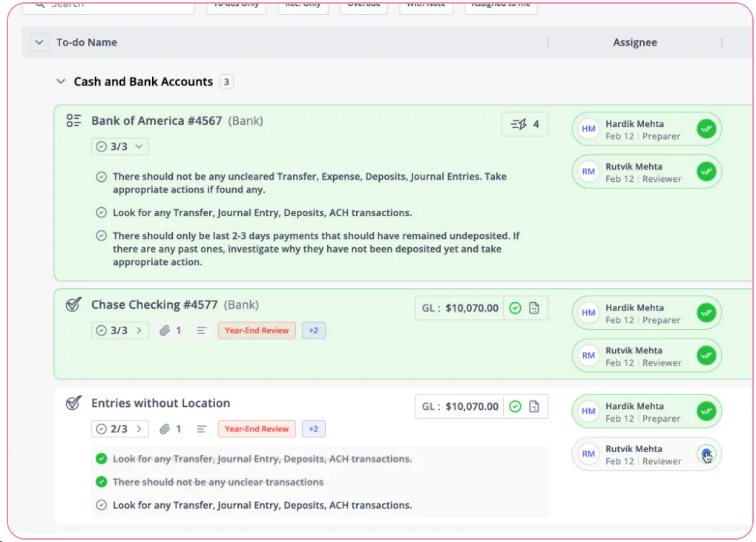Toggle the 'last 2-3 days payments' checklist item

[101, 235]
